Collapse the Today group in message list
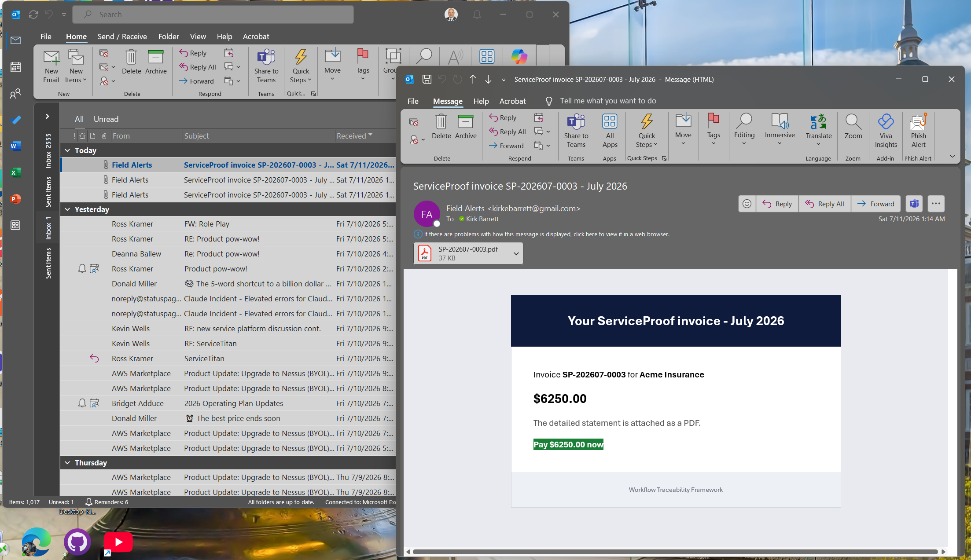Viewport: 971px width, 560px height. 67,150
